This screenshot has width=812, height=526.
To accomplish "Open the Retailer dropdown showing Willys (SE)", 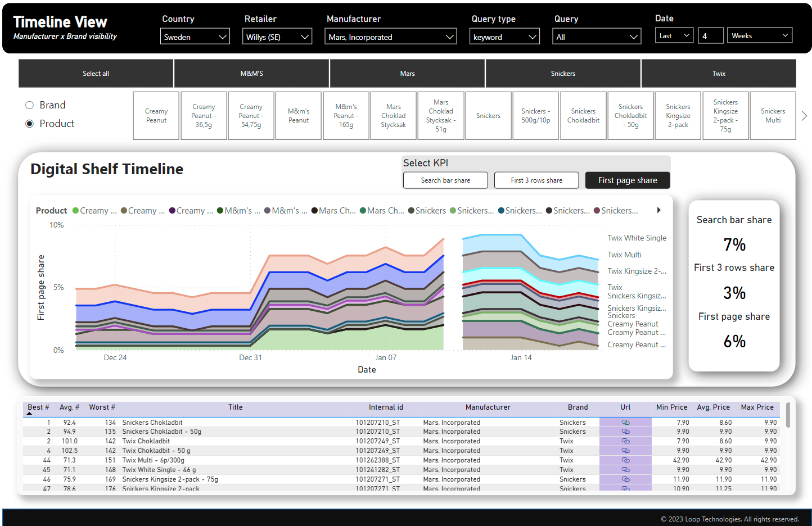I will tap(278, 37).
